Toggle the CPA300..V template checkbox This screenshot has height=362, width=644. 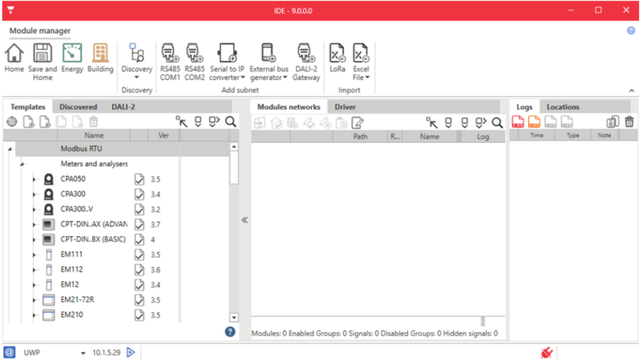click(140, 209)
